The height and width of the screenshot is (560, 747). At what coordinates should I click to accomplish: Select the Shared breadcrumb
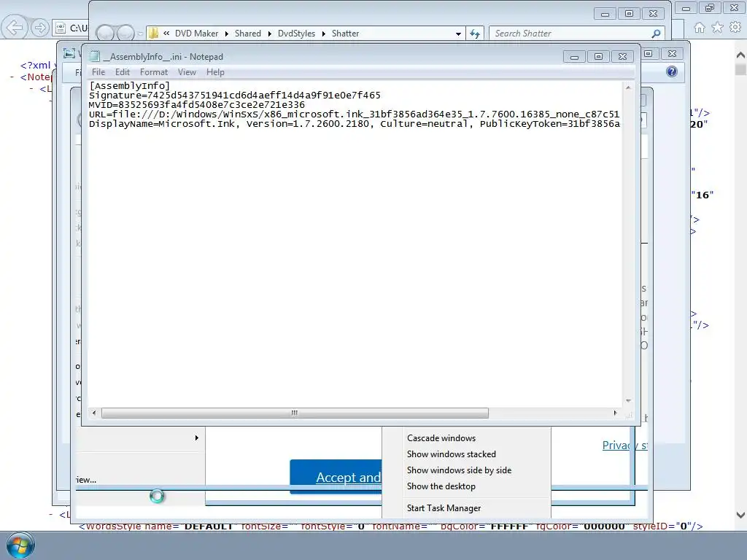coord(248,34)
